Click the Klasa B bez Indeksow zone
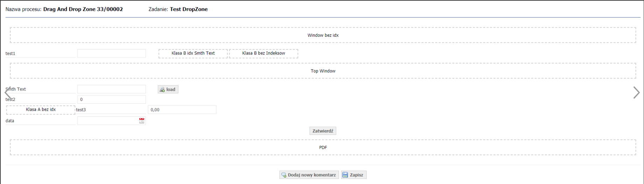The image size is (644, 184). click(x=264, y=53)
